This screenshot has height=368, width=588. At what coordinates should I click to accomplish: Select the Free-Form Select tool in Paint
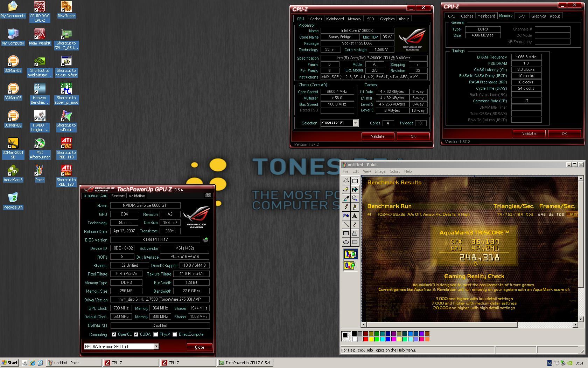[346, 181]
